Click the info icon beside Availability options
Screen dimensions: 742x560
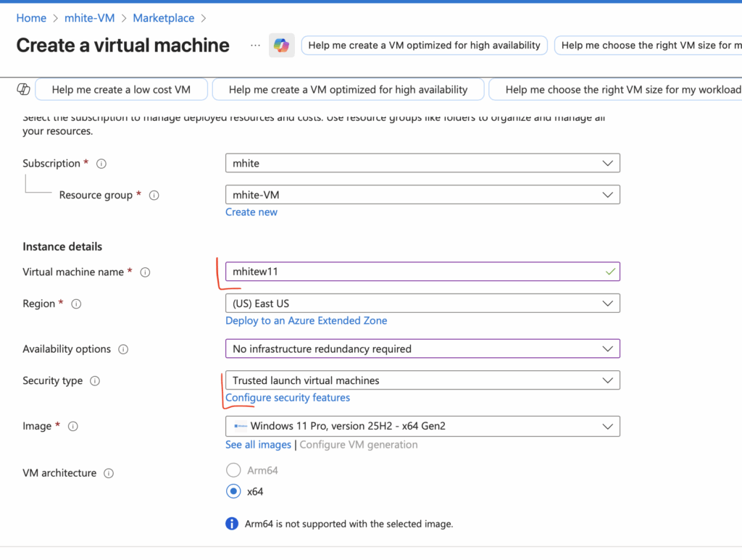point(123,349)
